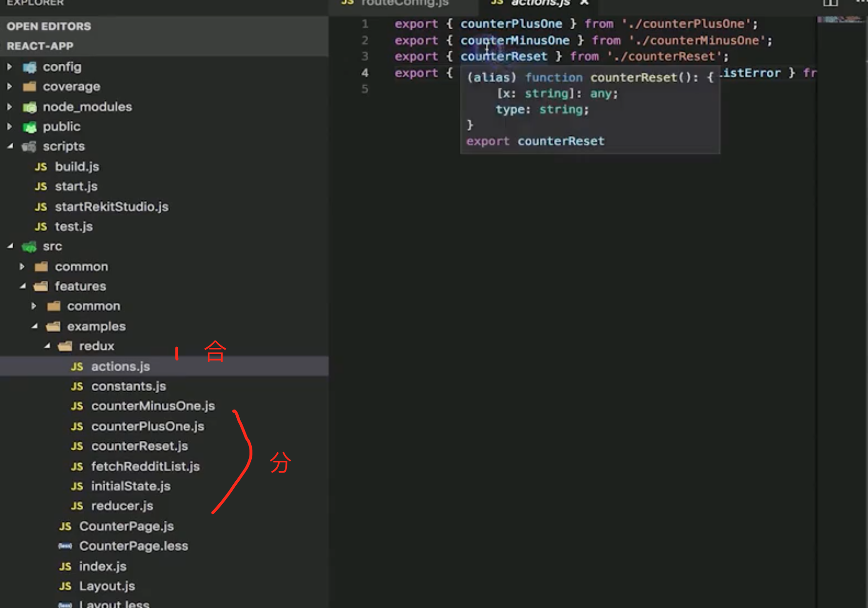The image size is (868, 608).
Task: Click the JS icon beside actions.js in explorer
Action: pyautogui.click(x=77, y=367)
